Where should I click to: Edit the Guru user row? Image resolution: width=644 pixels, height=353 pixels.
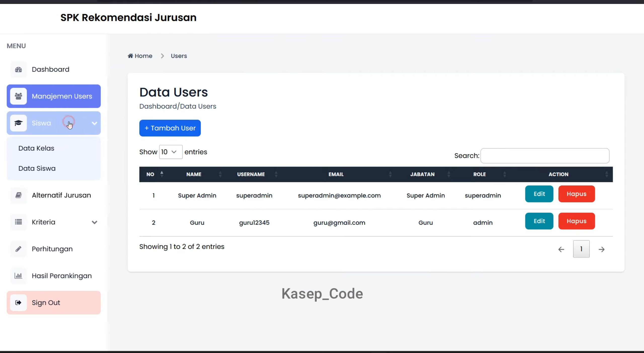click(539, 221)
